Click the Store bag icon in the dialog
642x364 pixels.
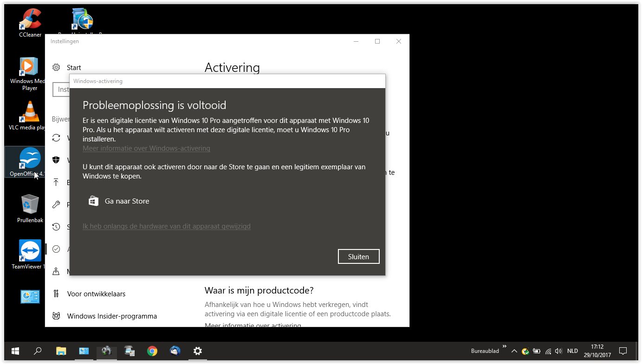(93, 201)
